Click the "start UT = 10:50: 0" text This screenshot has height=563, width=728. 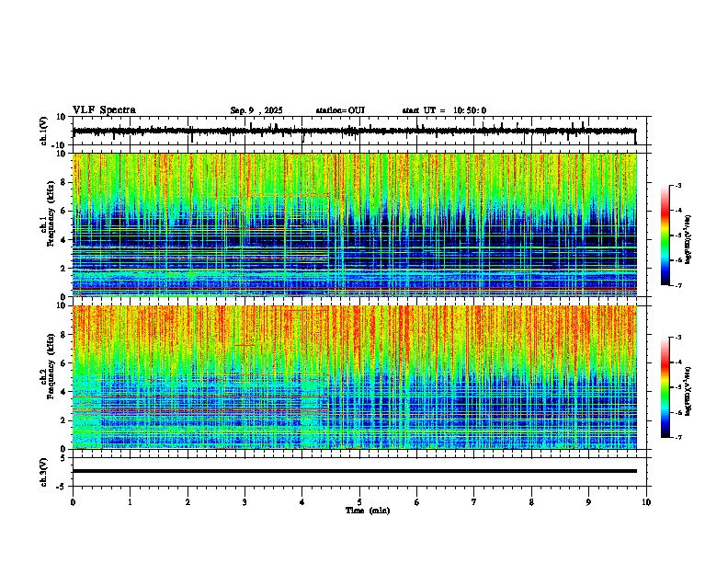tap(444, 110)
